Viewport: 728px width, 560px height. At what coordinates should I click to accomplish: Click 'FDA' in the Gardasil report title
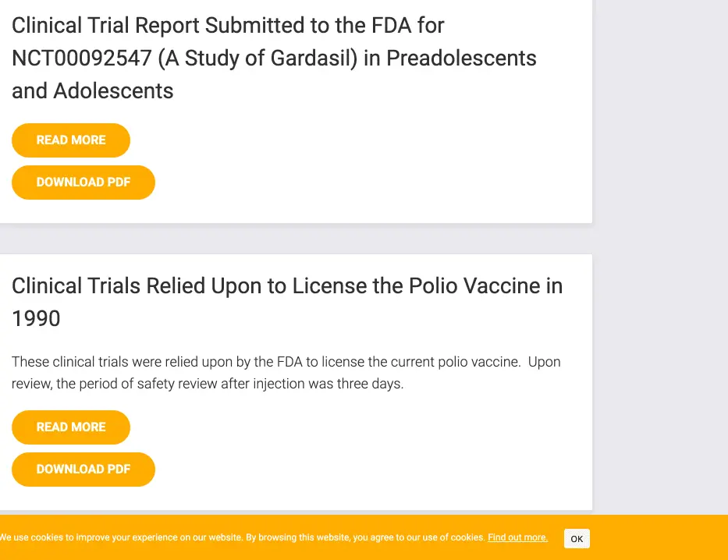coord(387,26)
